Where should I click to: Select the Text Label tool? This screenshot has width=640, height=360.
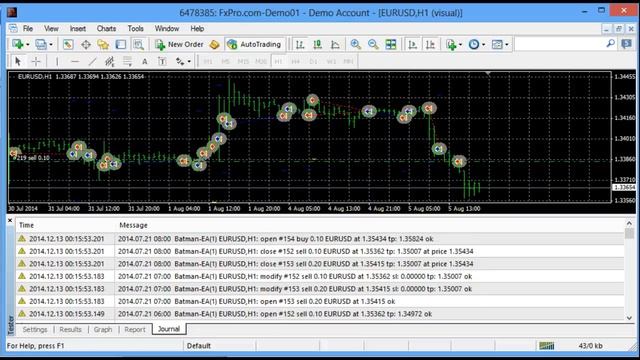tap(162, 62)
